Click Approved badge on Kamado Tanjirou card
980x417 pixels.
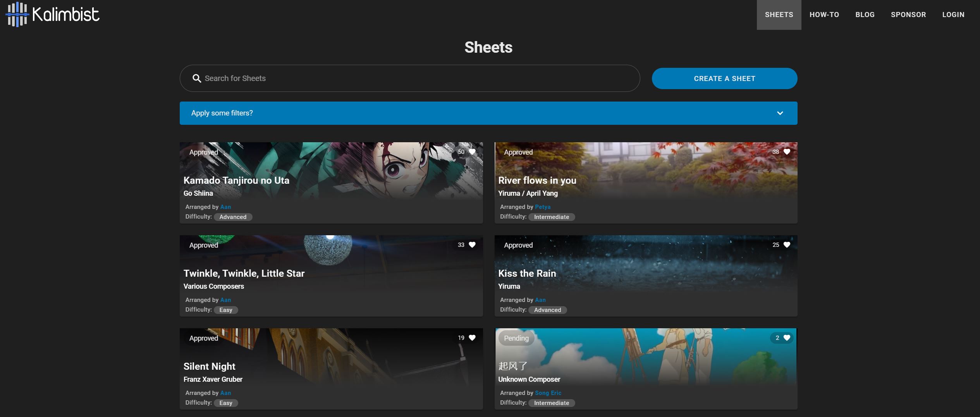204,152
